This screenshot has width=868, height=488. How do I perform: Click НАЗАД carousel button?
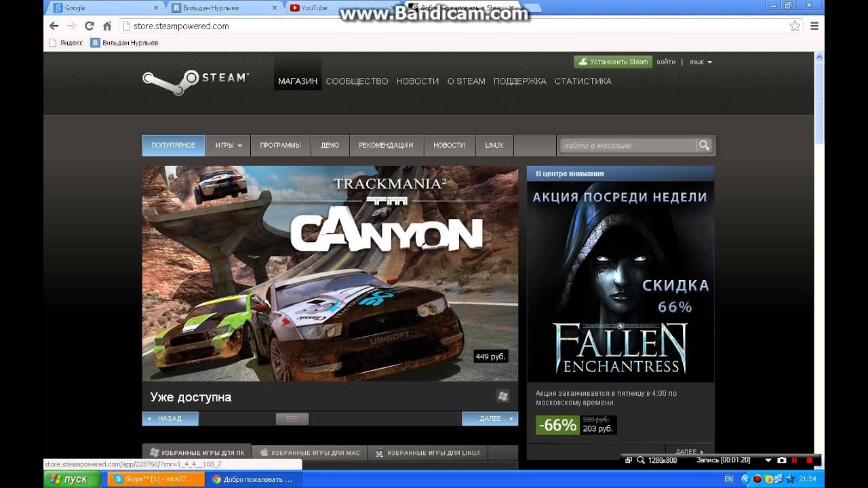coord(170,419)
